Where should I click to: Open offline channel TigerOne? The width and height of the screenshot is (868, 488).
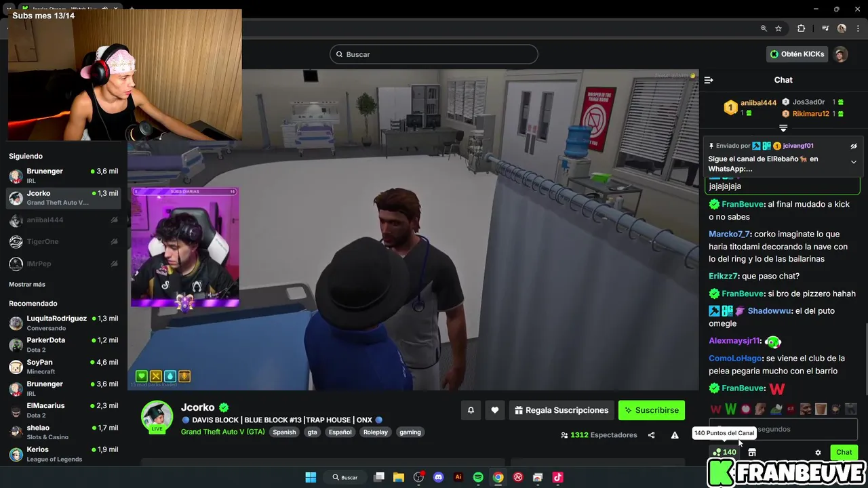tap(64, 242)
